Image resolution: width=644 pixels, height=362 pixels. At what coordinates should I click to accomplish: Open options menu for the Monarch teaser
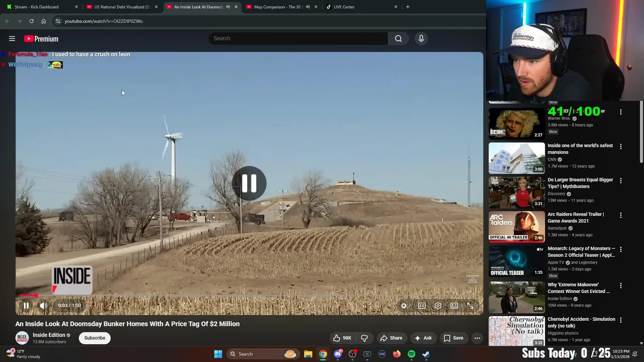621,249
